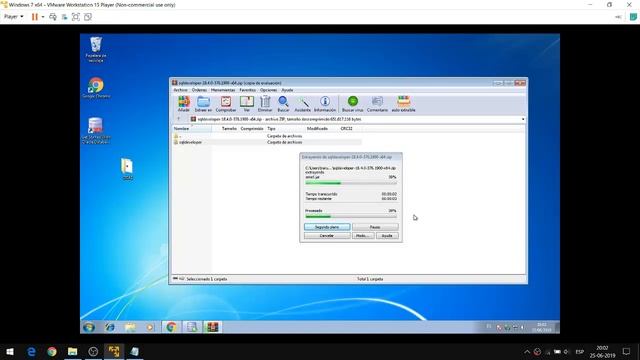
Task: Sort by the Nombre column header
Action: 191,129
